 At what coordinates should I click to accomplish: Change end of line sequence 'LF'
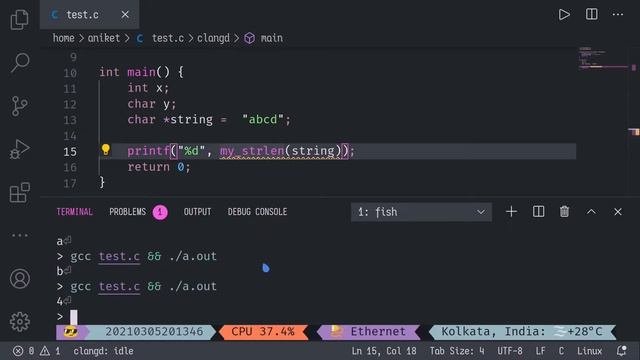(540, 351)
